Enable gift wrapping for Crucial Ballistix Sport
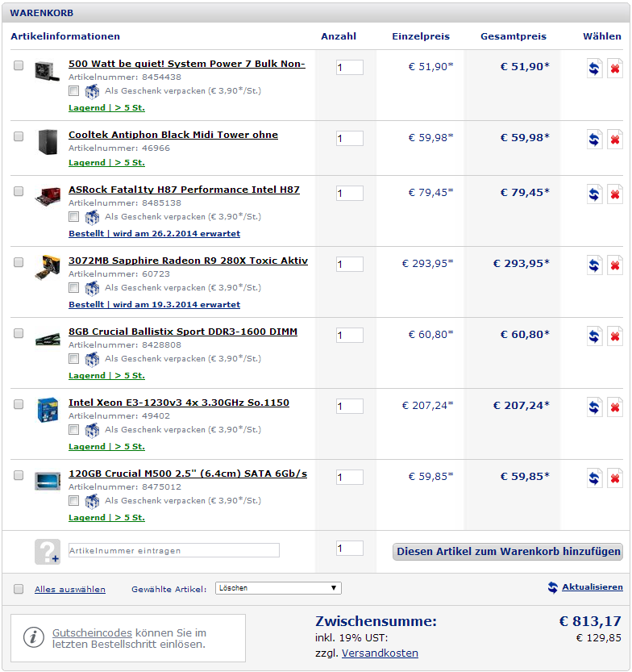Viewport: 632px width, 672px height. pyautogui.click(x=73, y=359)
